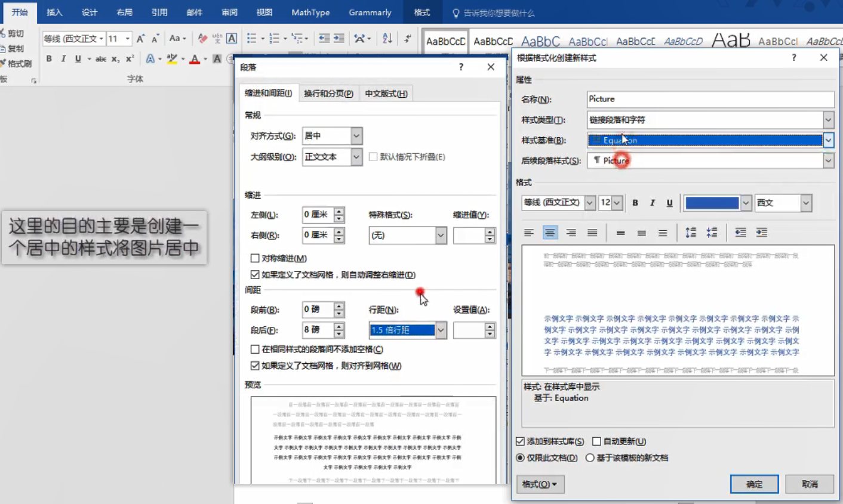Toggle 对齐到网格 checkbox
843x504 pixels.
pyautogui.click(x=255, y=366)
